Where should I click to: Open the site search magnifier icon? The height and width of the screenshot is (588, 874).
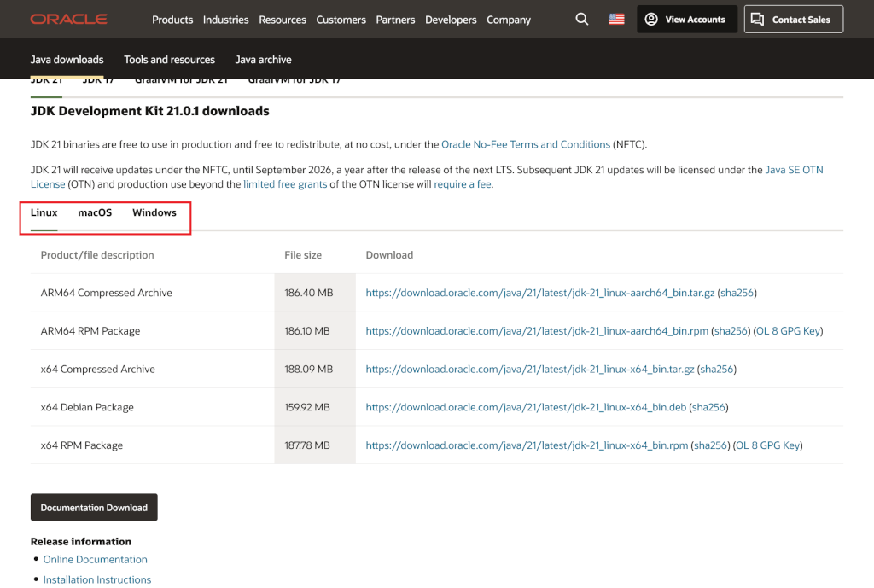(x=581, y=20)
